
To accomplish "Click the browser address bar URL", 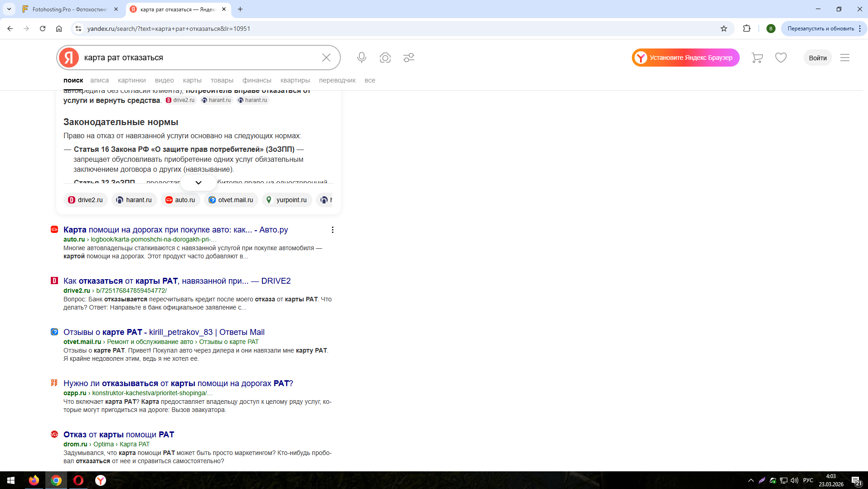I will 169,29.
